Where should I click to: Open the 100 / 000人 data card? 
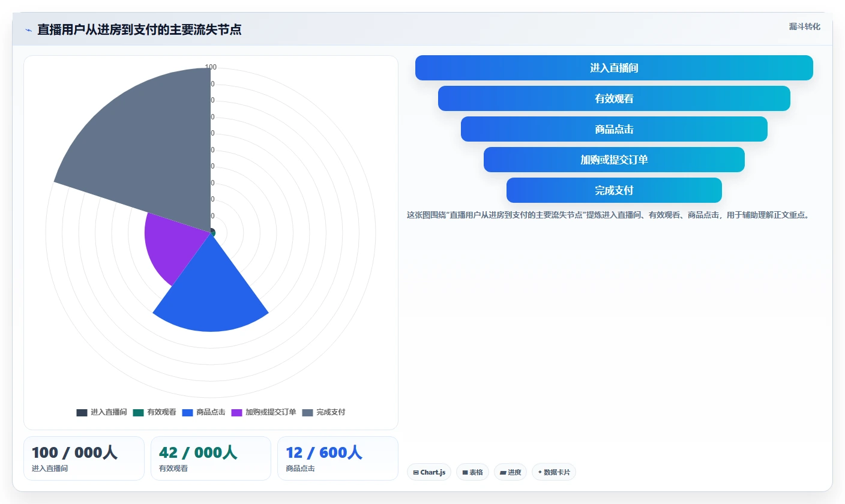pos(84,458)
